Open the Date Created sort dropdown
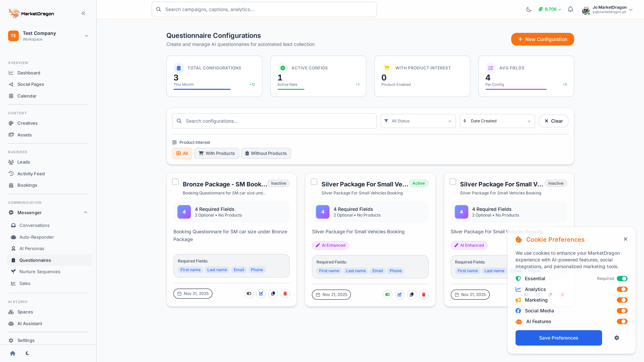The image size is (644, 362). tap(497, 121)
